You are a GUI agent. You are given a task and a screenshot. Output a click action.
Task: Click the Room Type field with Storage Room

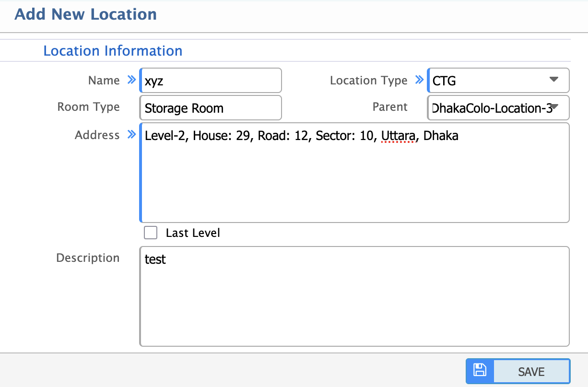pyautogui.click(x=211, y=108)
